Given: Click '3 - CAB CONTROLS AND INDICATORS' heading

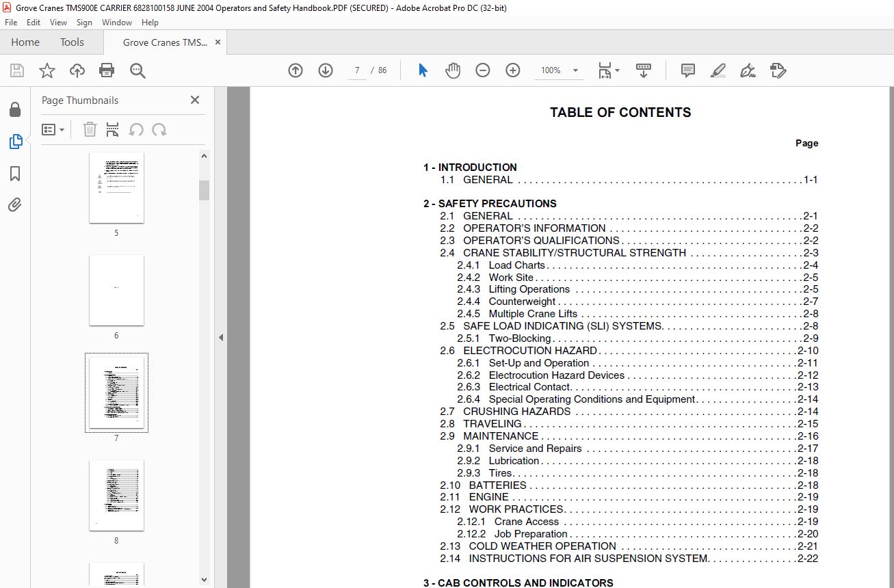Looking at the screenshot, I should coord(518,583).
